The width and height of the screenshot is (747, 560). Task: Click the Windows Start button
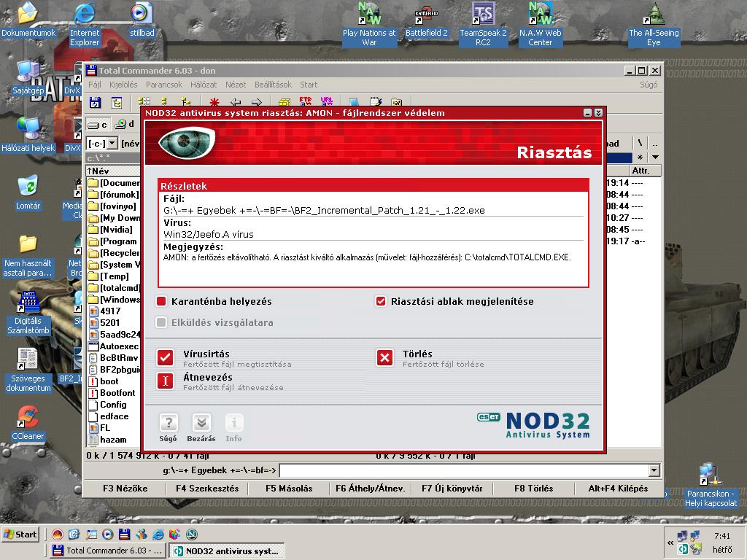pyautogui.click(x=20, y=534)
